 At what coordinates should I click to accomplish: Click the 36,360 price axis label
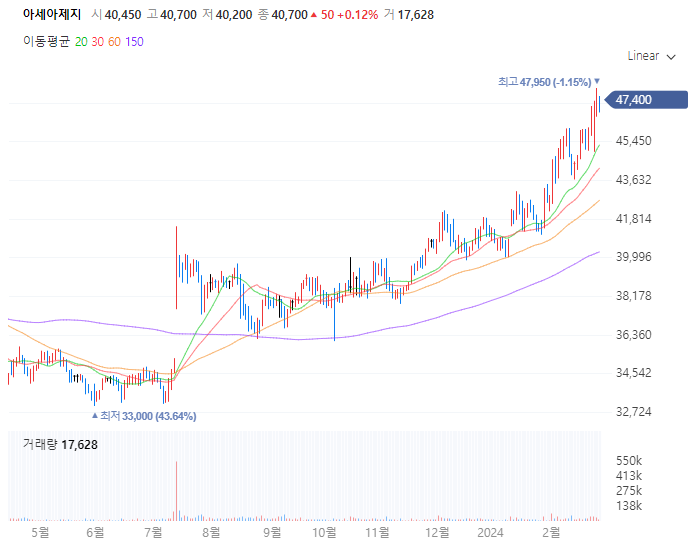coord(633,335)
